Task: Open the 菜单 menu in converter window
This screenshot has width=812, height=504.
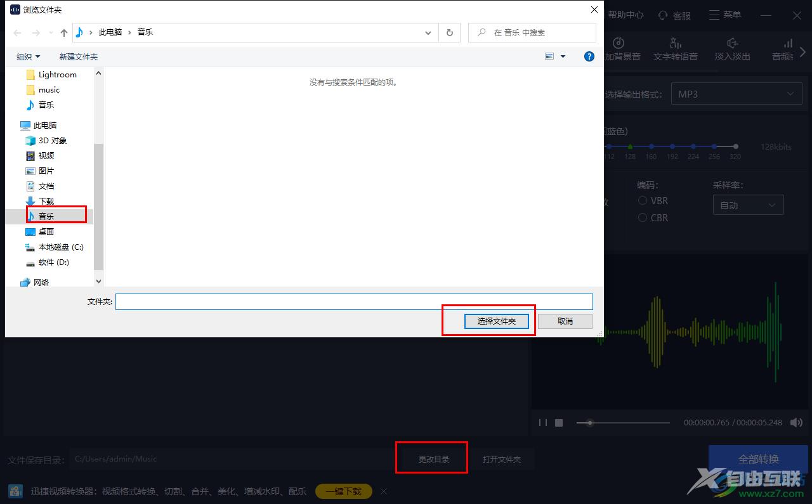Action: (724, 15)
